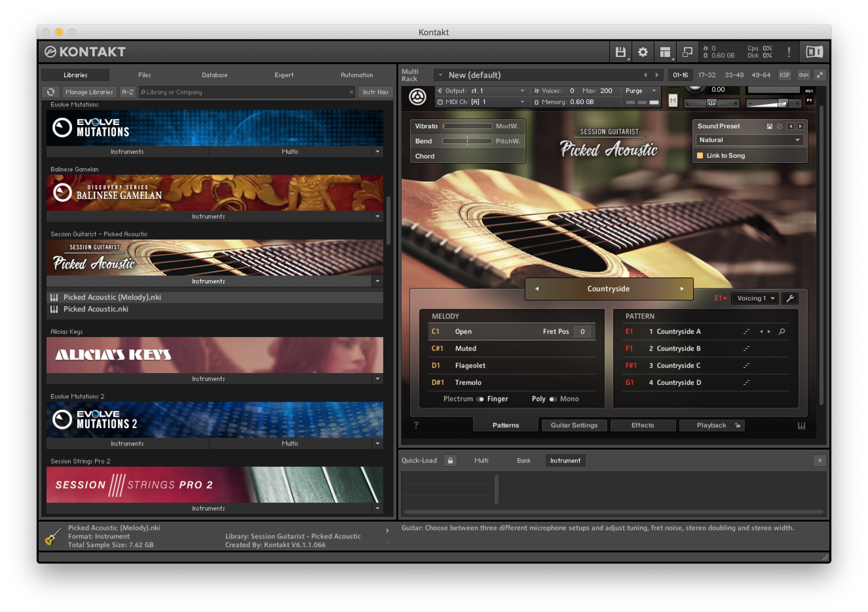Viewport: 868px width, 612px height.
Task: Clear the library search field
Action: (351, 92)
